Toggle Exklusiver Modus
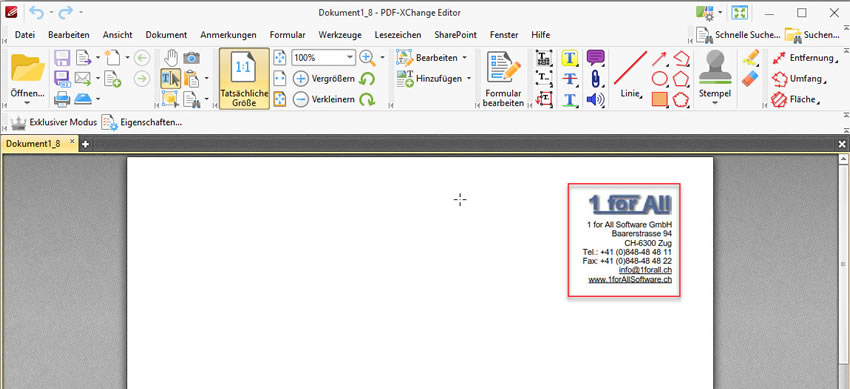Screen dimensions: 850x389 coord(54,122)
